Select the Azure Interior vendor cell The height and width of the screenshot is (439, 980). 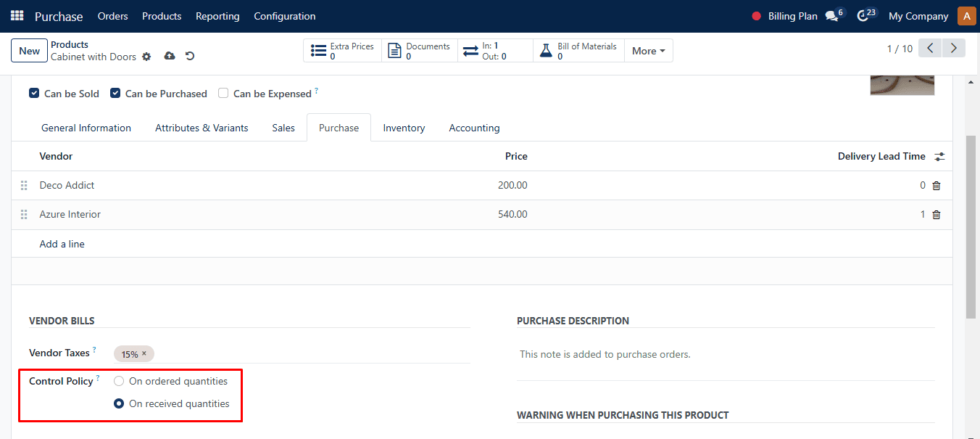coord(70,215)
